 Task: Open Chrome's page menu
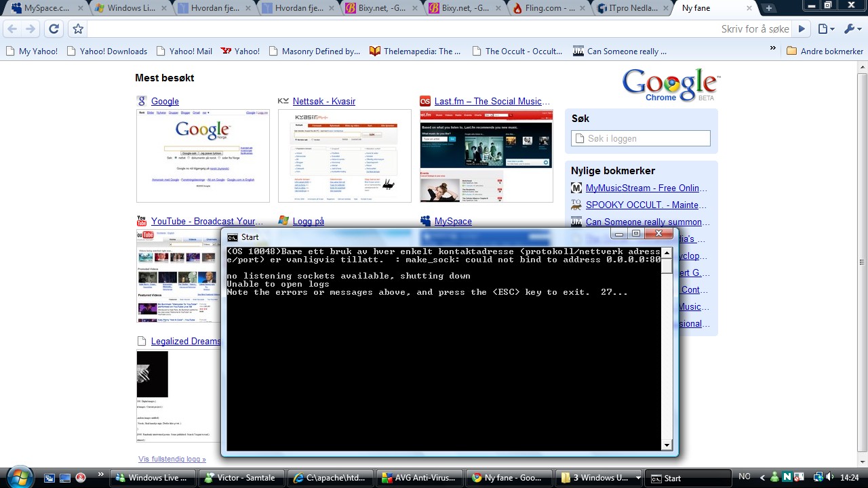(825, 29)
